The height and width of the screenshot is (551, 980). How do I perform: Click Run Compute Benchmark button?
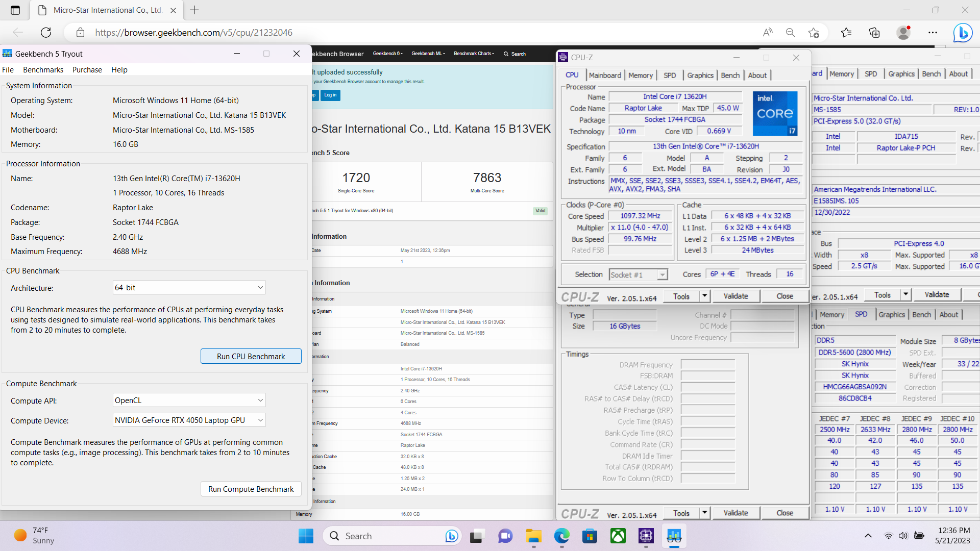(x=251, y=489)
